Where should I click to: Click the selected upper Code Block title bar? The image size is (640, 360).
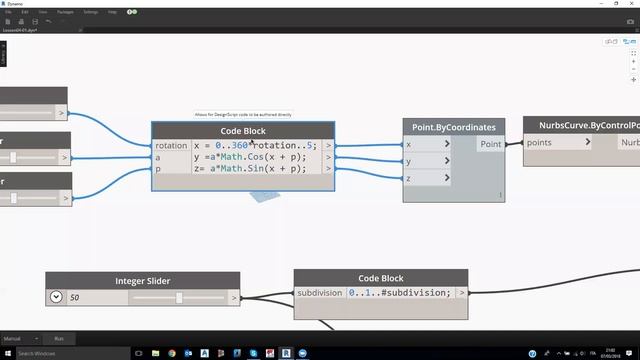point(243,131)
